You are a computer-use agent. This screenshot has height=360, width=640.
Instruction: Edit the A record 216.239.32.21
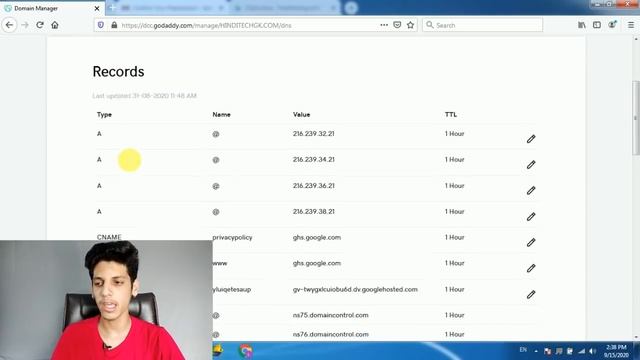coord(531,139)
